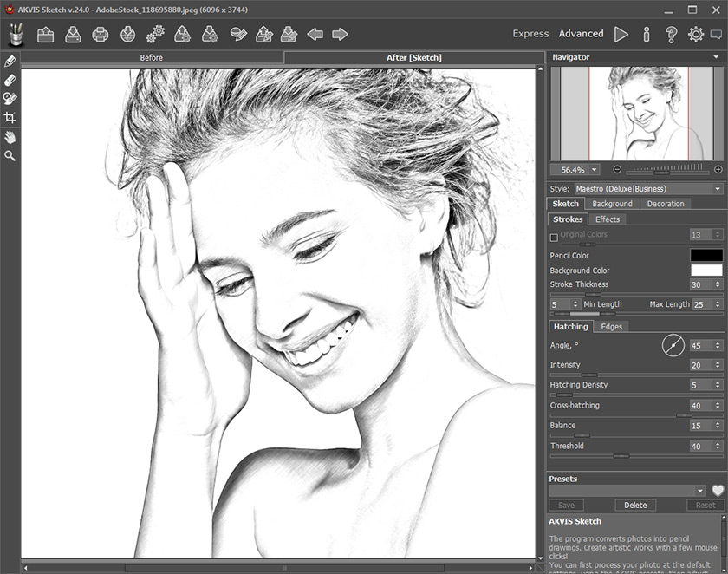This screenshot has width=728, height=574.
Task: Adjust Angle value stepper arrows
Action: (x=718, y=345)
